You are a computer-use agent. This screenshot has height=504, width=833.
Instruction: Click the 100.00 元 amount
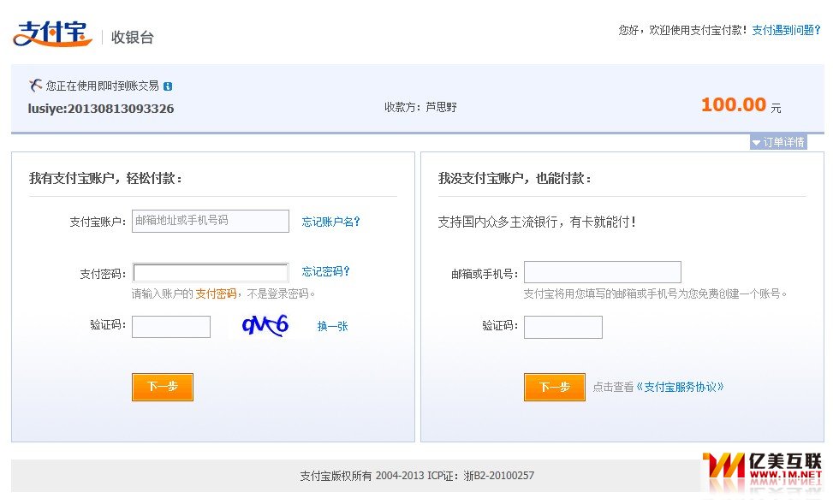(x=741, y=104)
